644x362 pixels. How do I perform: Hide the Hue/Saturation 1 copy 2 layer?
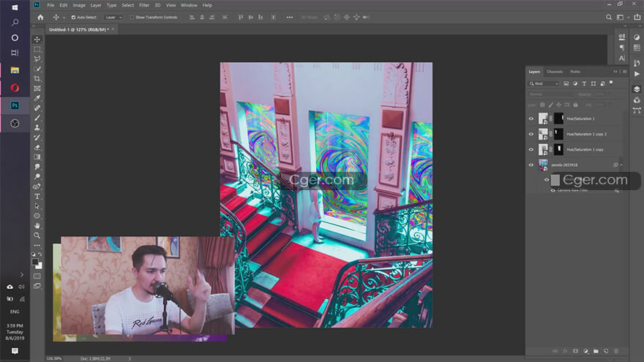coord(531,135)
